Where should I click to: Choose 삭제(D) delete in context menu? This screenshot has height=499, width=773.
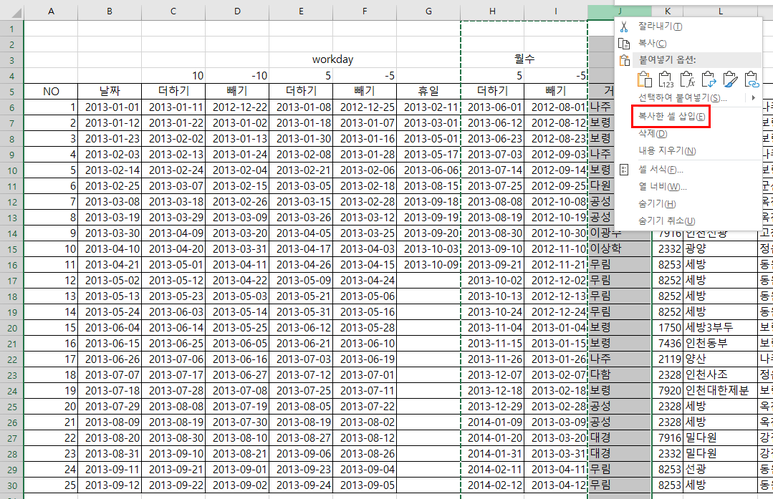653,134
